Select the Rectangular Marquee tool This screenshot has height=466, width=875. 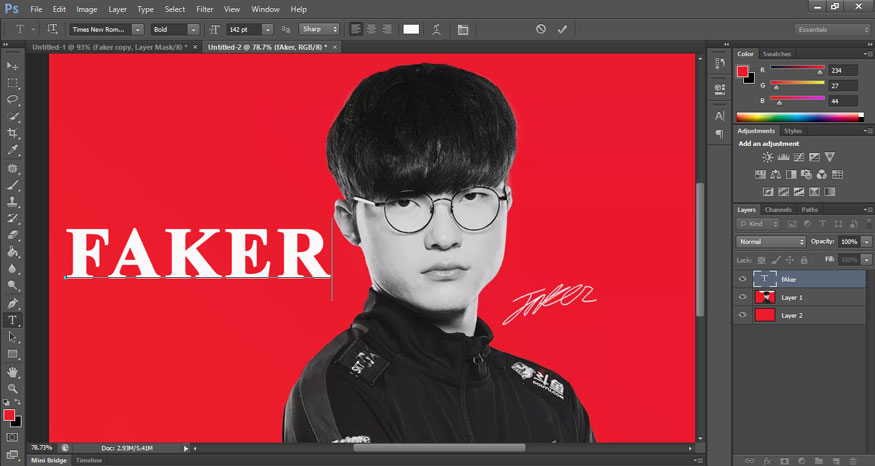pyautogui.click(x=12, y=83)
